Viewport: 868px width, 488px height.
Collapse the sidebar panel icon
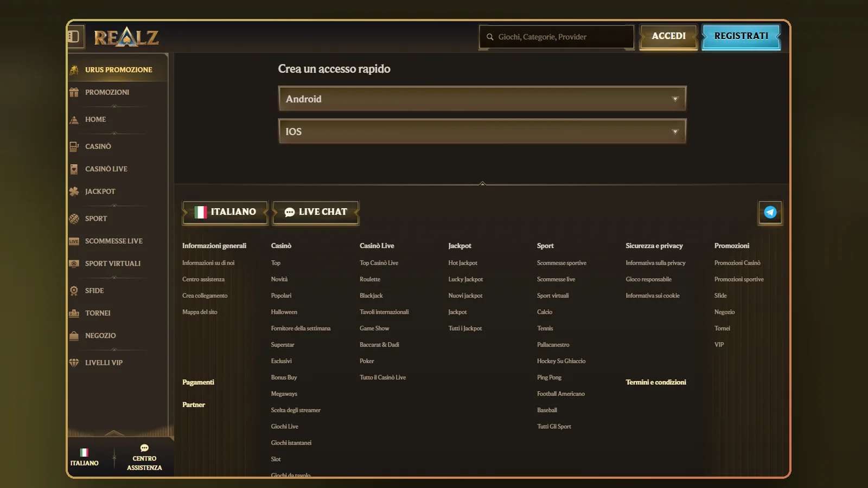(74, 36)
